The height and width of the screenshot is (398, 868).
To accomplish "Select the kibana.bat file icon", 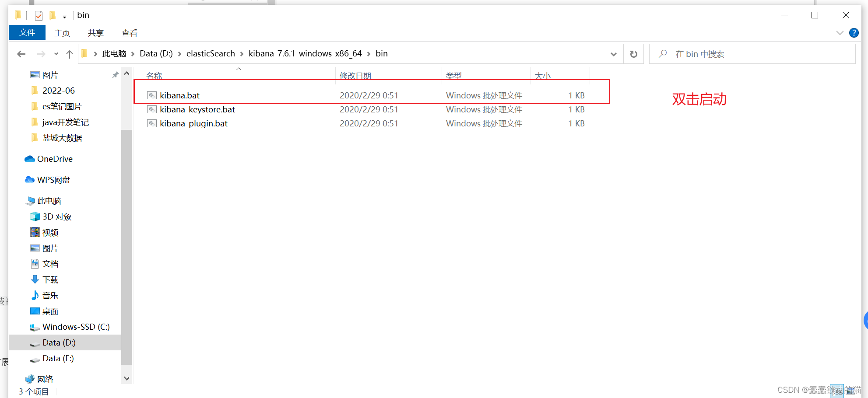I will pyautogui.click(x=152, y=95).
